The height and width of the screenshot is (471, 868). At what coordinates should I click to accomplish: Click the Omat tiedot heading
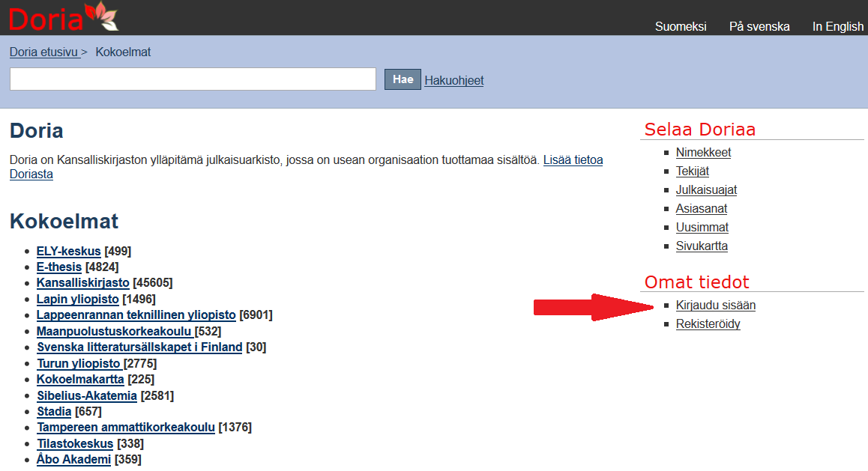click(x=696, y=282)
